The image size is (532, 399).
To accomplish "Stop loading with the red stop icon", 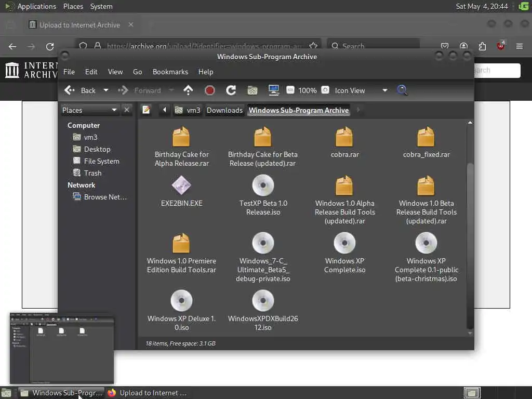I will click(x=210, y=90).
